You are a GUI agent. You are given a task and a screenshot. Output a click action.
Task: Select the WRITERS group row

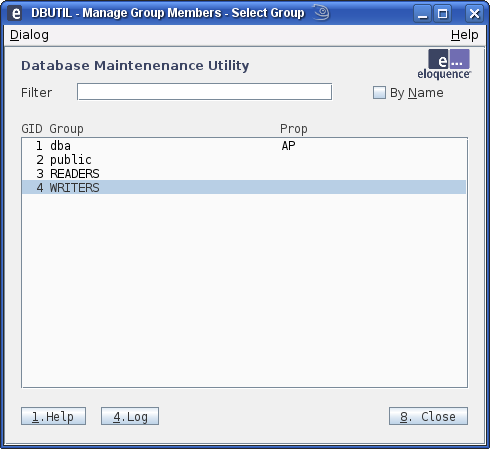click(244, 187)
